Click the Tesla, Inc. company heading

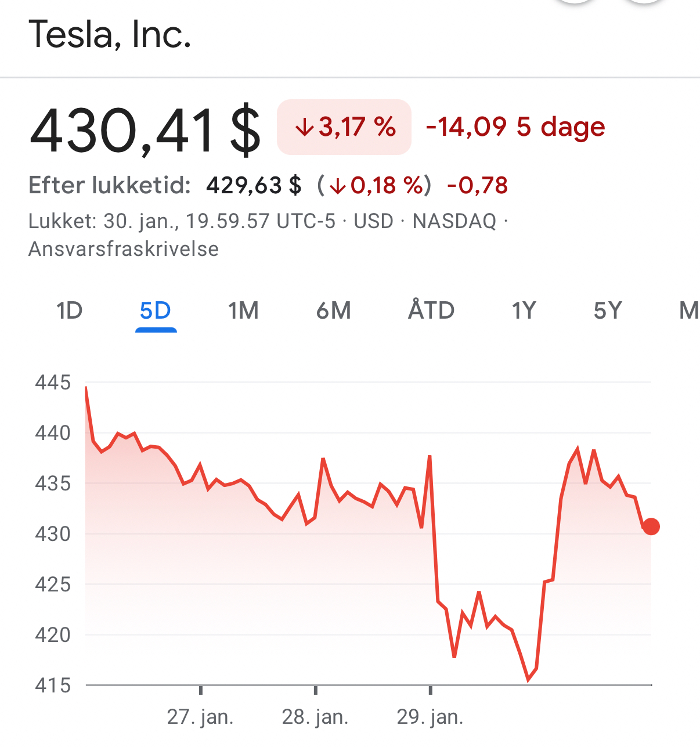110,35
